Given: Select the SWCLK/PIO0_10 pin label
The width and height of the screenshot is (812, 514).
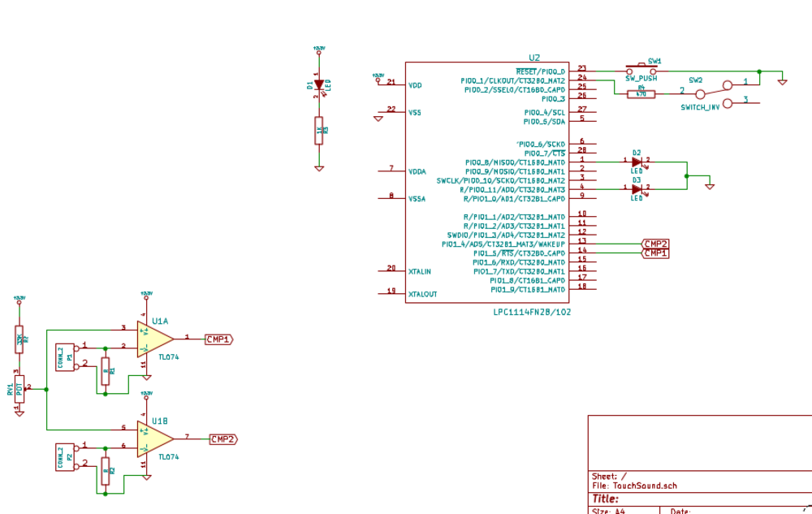Looking at the screenshot, I should pos(501,180).
